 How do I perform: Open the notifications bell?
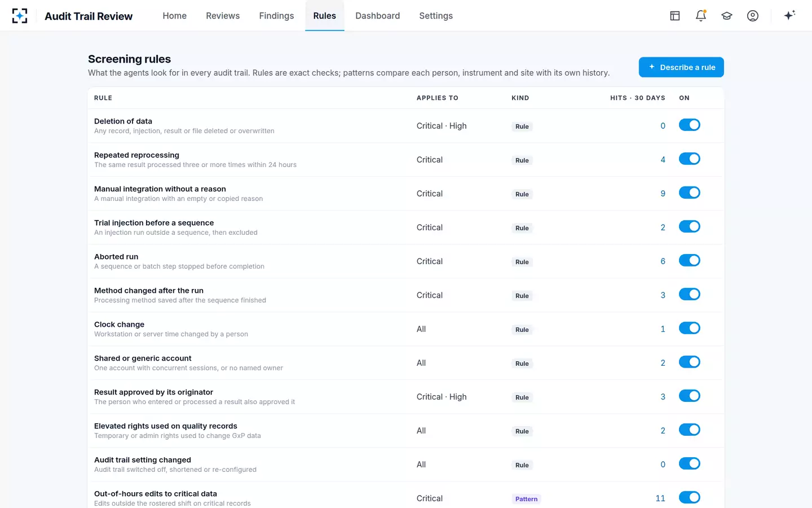pos(701,16)
